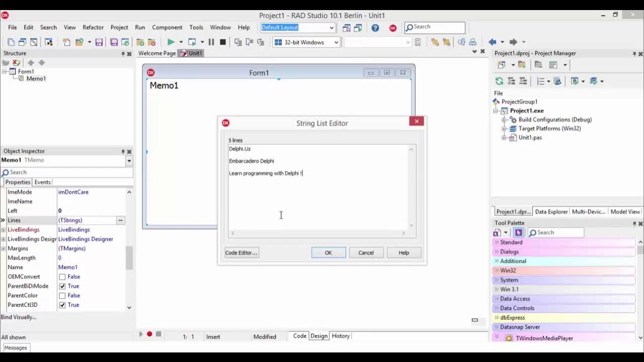Switch to the History tab

[341, 336]
